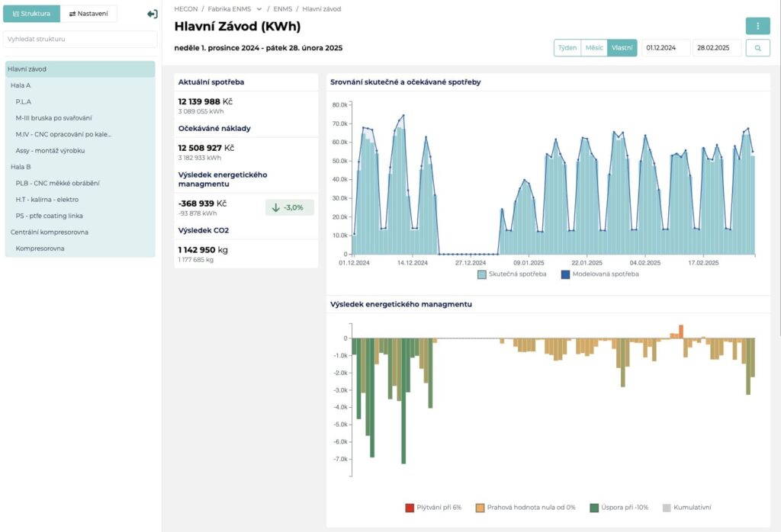Select the Vlastní period option
The width and height of the screenshot is (781, 532).
(622, 48)
